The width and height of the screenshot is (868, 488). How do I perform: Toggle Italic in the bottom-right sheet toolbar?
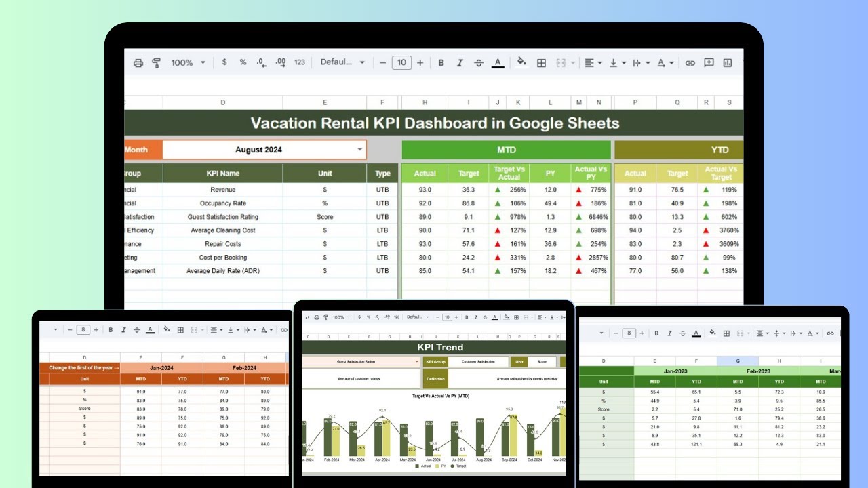[x=670, y=333]
